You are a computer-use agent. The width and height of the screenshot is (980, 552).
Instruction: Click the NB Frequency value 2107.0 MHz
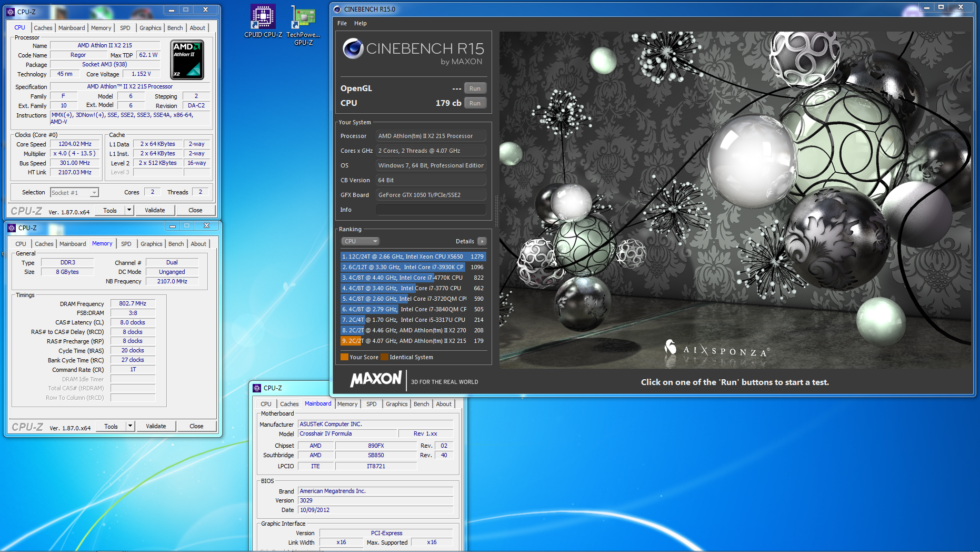coord(172,281)
